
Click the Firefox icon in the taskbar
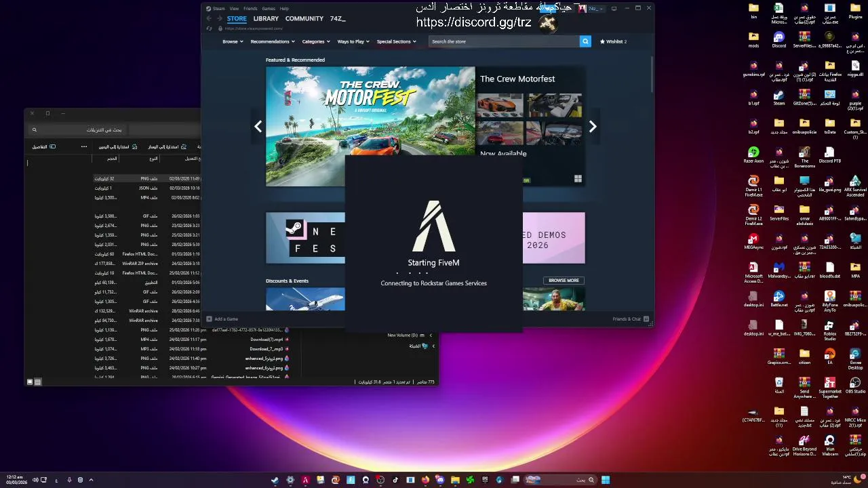click(x=425, y=480)
